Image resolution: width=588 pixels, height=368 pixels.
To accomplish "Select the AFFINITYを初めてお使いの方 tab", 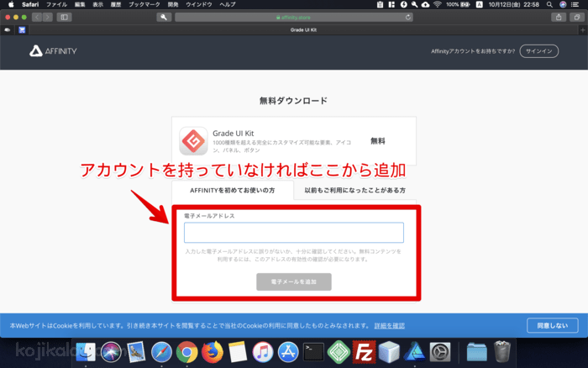I will [233, 190].
